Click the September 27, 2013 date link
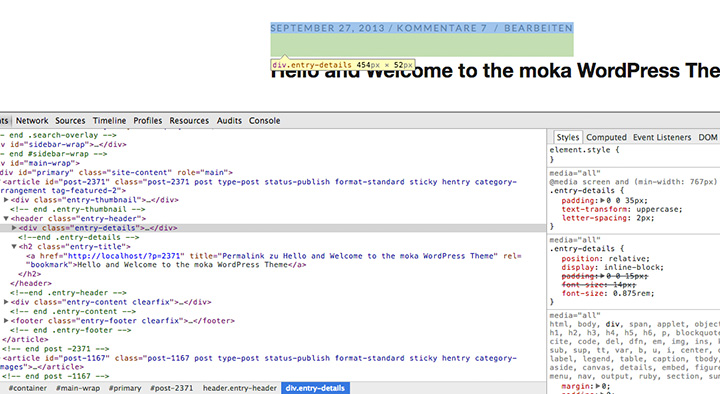The image size is (720, 394). click(327, 28)
